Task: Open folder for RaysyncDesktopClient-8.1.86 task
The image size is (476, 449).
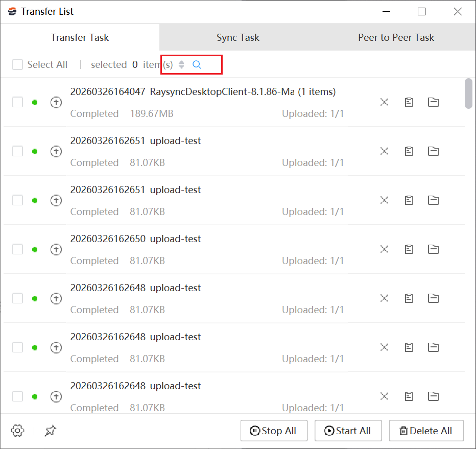Action: click(x=433, y=102)
